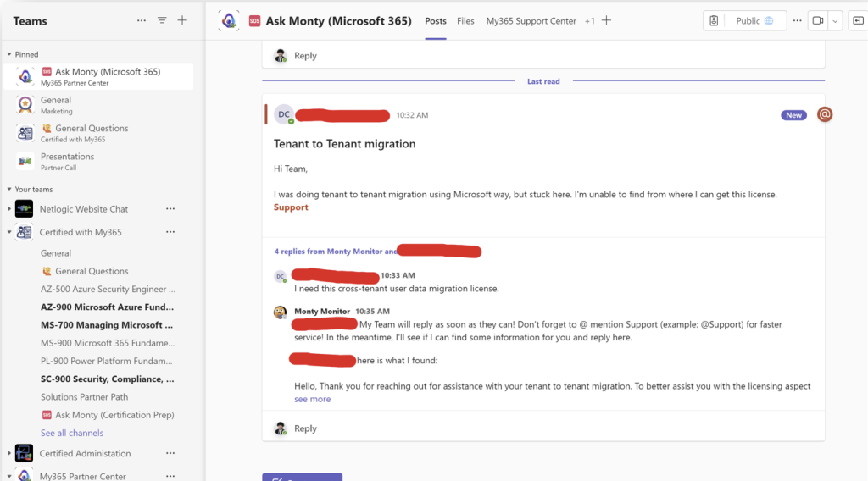Open more options beside Teams title

[x=142, y=20]
